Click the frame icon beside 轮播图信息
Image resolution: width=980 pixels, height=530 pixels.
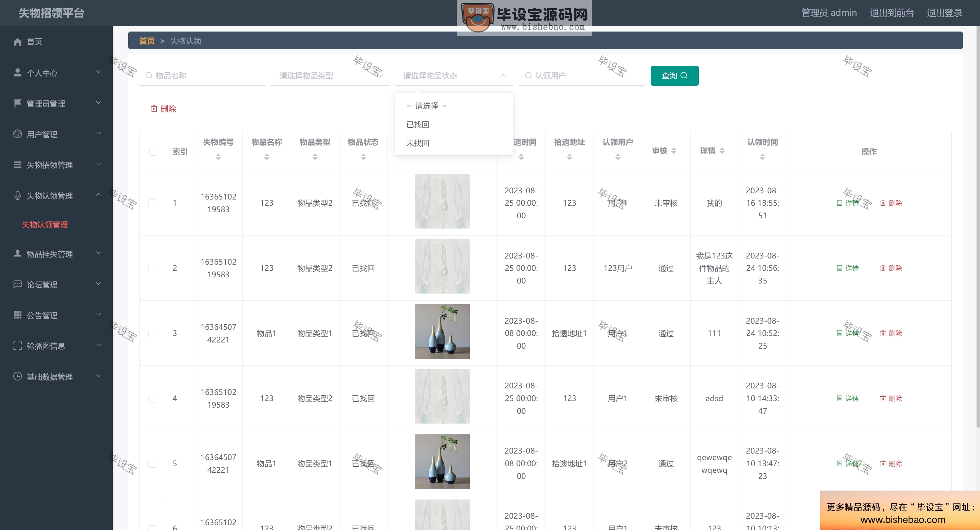17,346
